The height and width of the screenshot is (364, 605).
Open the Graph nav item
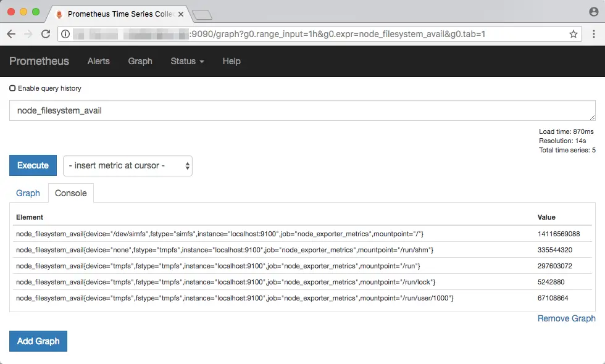point(140,61)
